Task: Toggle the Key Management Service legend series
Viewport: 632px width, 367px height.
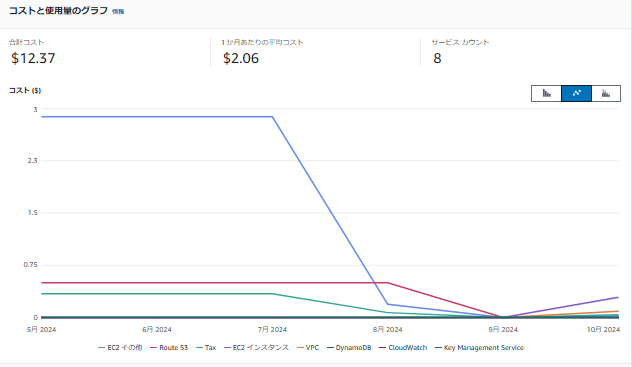Action: [479, 348]
